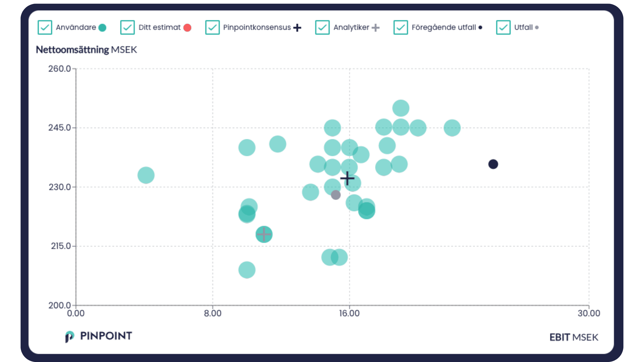The width and height of the screenshot is (644, 362).
Task: Click the 0.00 x-axis label
Action: pyautogui.click(x=76, y=313)
